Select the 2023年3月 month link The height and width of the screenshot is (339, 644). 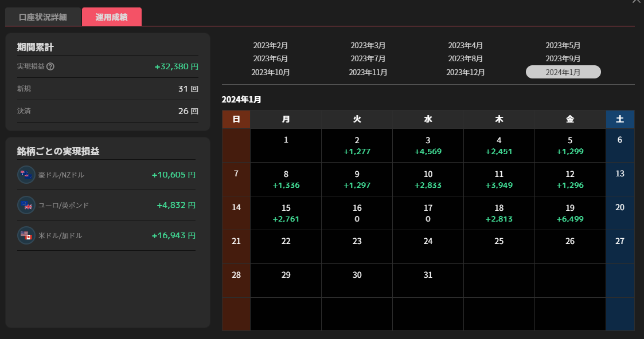pos(368,45)
